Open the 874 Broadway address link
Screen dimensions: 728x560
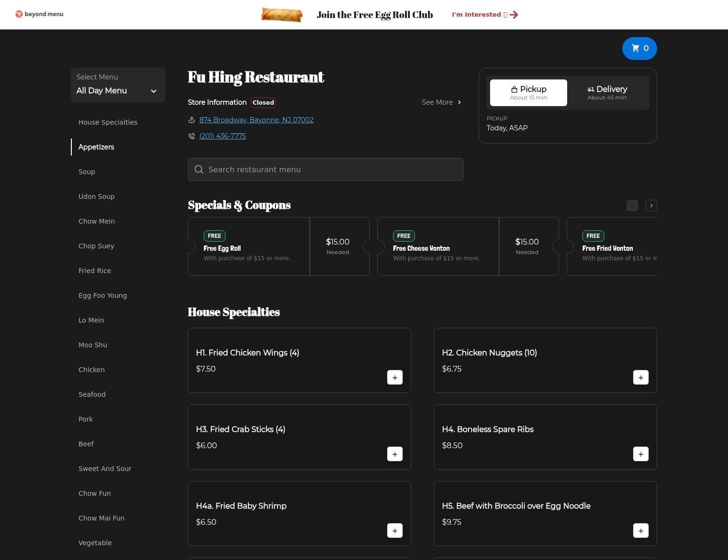(256, 120)
